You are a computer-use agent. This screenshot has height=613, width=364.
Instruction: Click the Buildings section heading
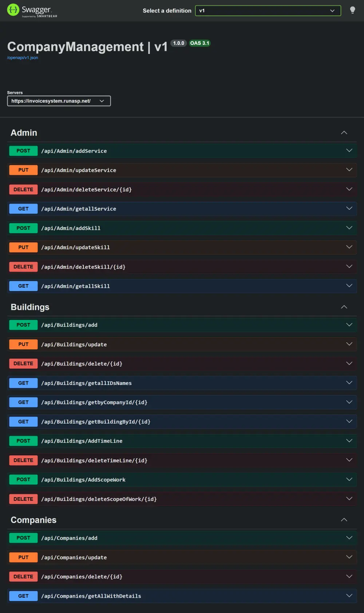pos(30,307)
